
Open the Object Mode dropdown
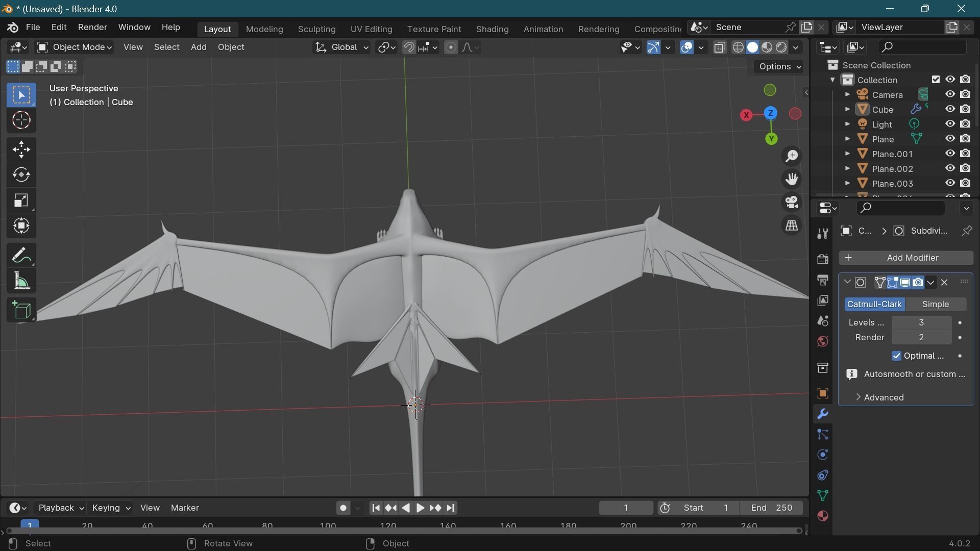[x=75, y=47]
